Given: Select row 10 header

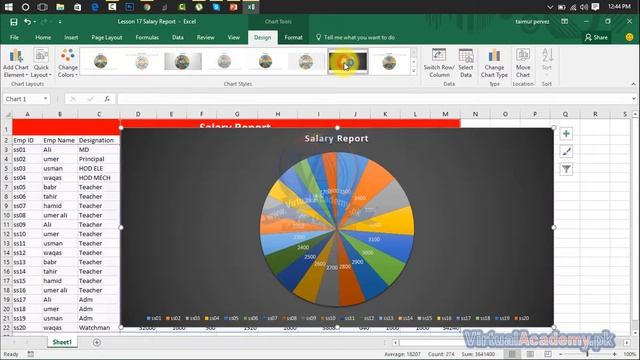Looking at the screenshot, I should point(7,215).
